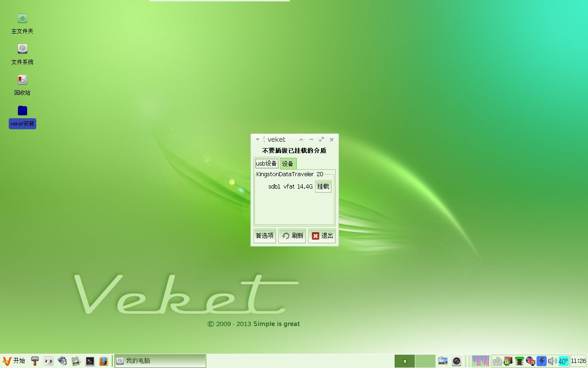Click the sdb1 vfat 14.4G partition text

coord(290,186)
